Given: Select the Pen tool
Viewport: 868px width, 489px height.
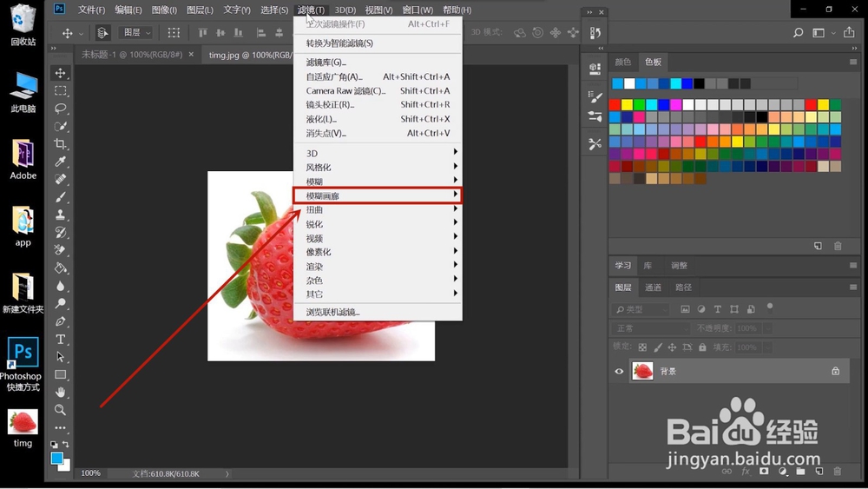Looking at the screenshot, I should click(x=61, y=321).
